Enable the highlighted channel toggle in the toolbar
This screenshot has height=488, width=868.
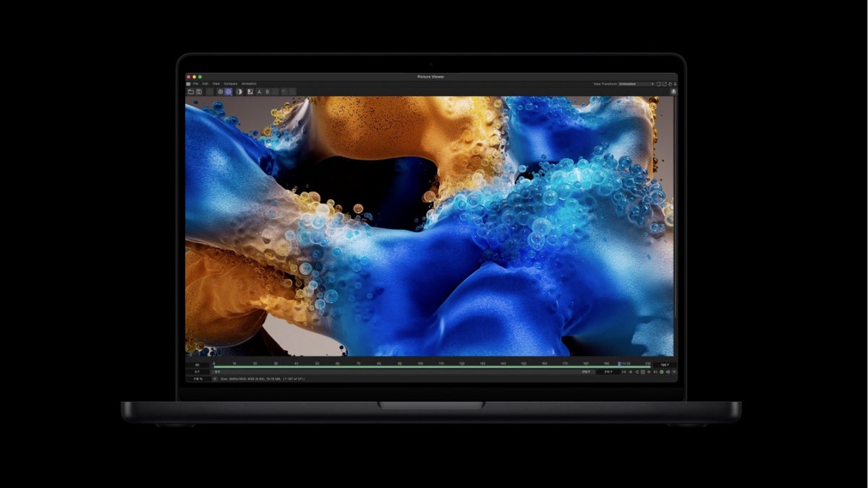229,93
